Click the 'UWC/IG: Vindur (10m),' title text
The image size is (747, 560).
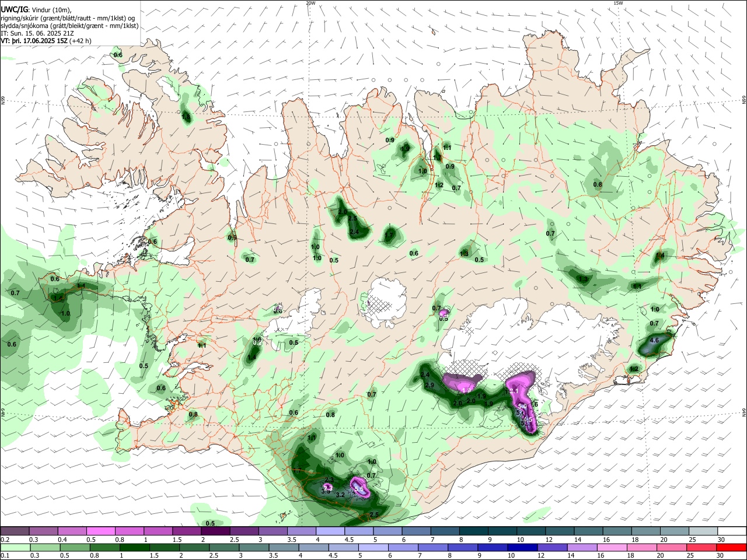point(36,10)
